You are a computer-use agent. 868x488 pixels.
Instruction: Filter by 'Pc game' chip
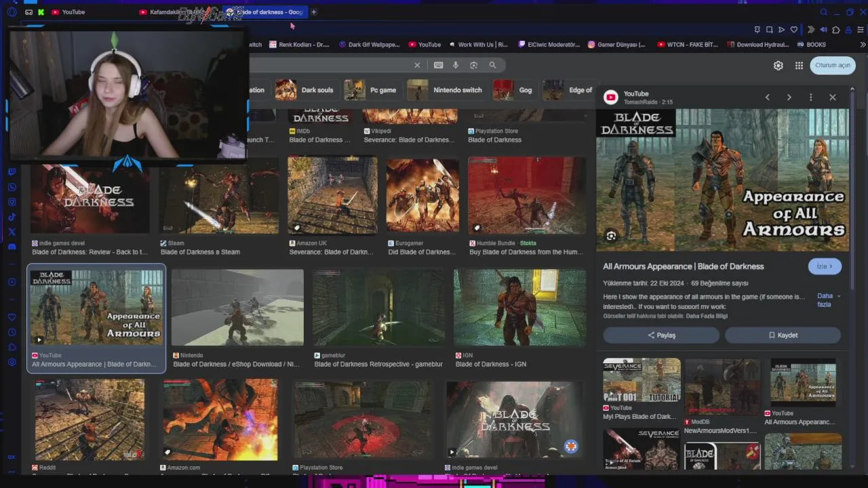pos(370,90)
